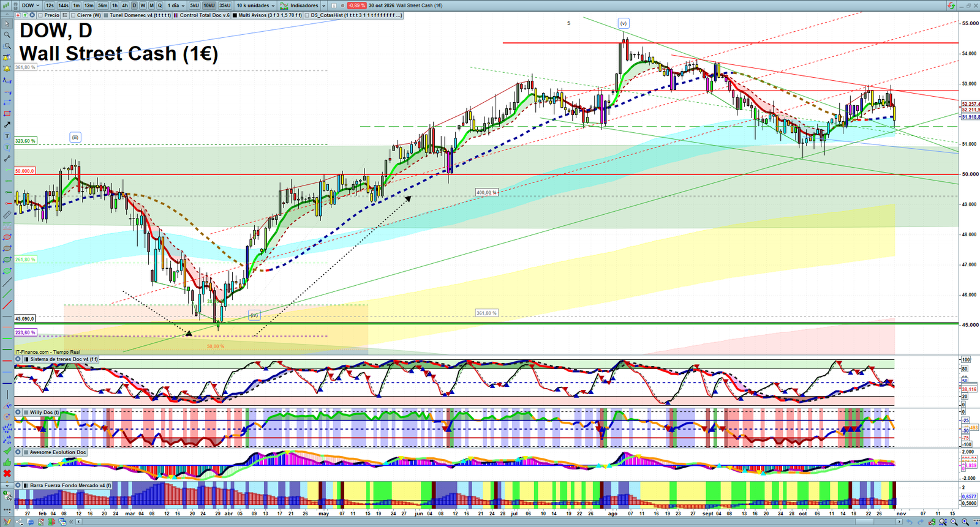Screen dimensions: 980x527
Task: Select the magnifier zoom tool
Action: (7, 35)
